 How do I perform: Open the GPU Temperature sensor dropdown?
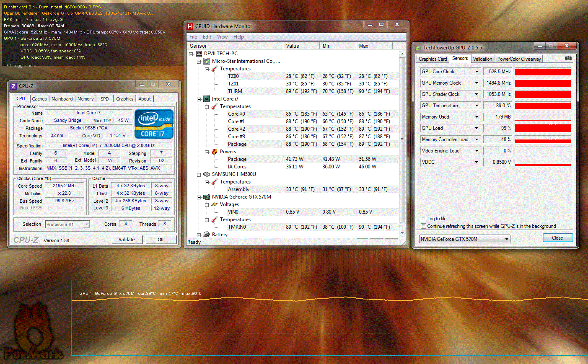pyautogui.click(x=477, y=106)
